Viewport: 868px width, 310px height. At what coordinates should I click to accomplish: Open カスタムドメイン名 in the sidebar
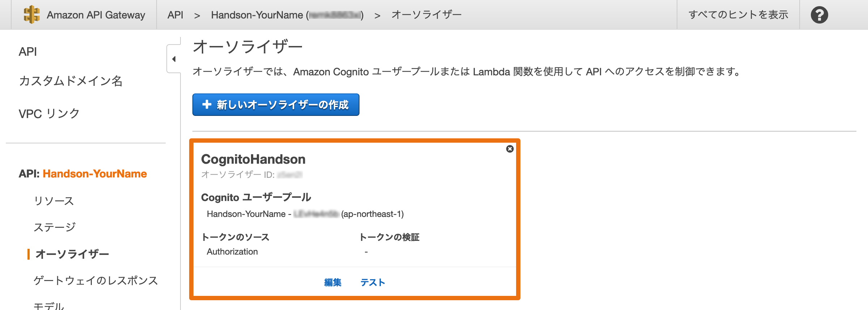coord(71,81)
